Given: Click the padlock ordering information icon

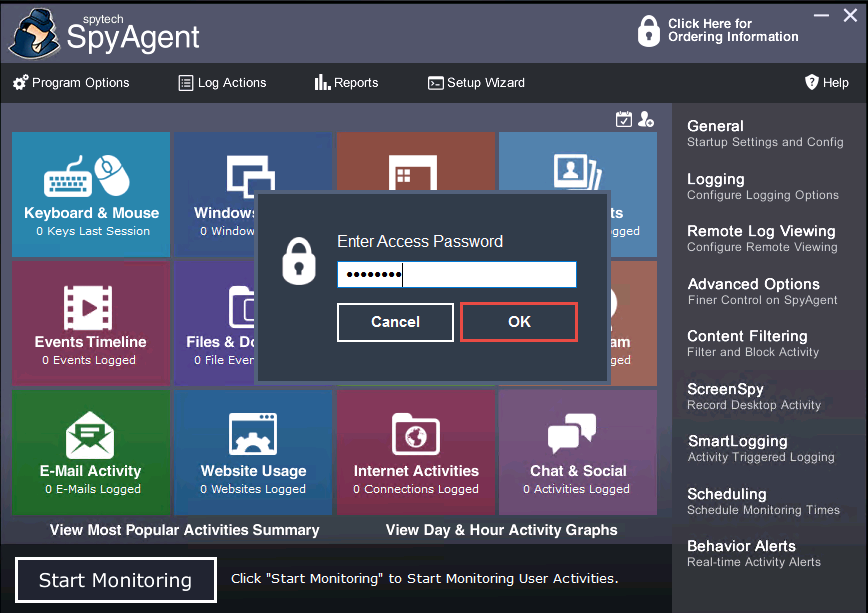Looking at the screenshot, I should (x=648, y=31).
